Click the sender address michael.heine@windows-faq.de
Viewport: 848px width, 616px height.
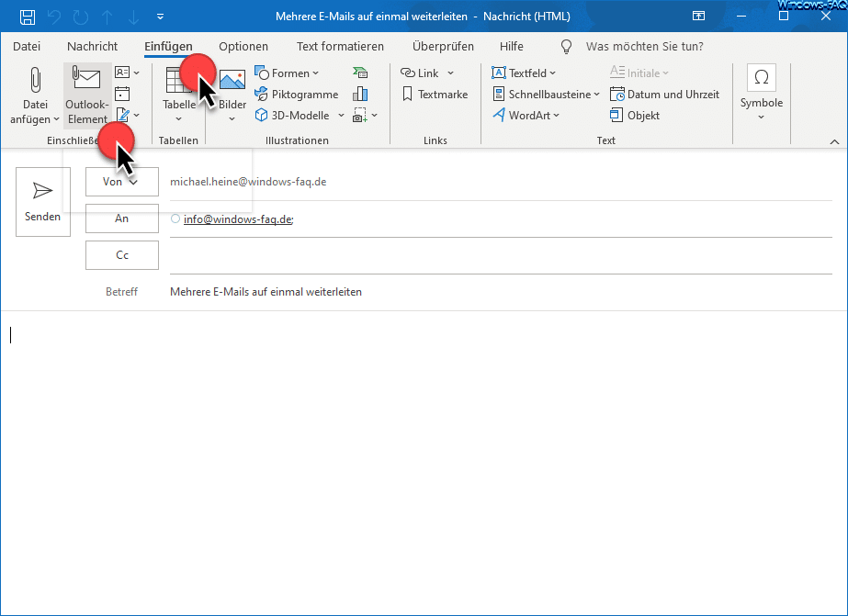(248, 182)
